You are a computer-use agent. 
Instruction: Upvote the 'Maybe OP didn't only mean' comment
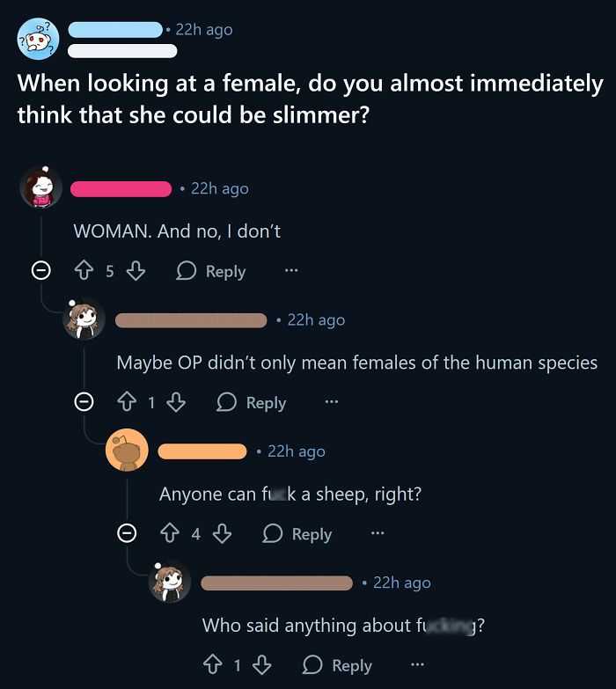127,402
